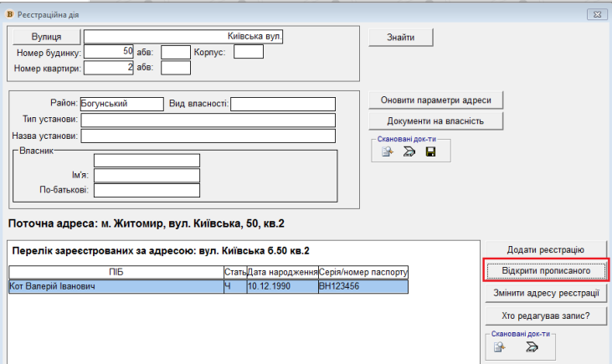Screen dimensions: 612x364
Task: Click the floppy disk save icon
Action: (430, 152)
